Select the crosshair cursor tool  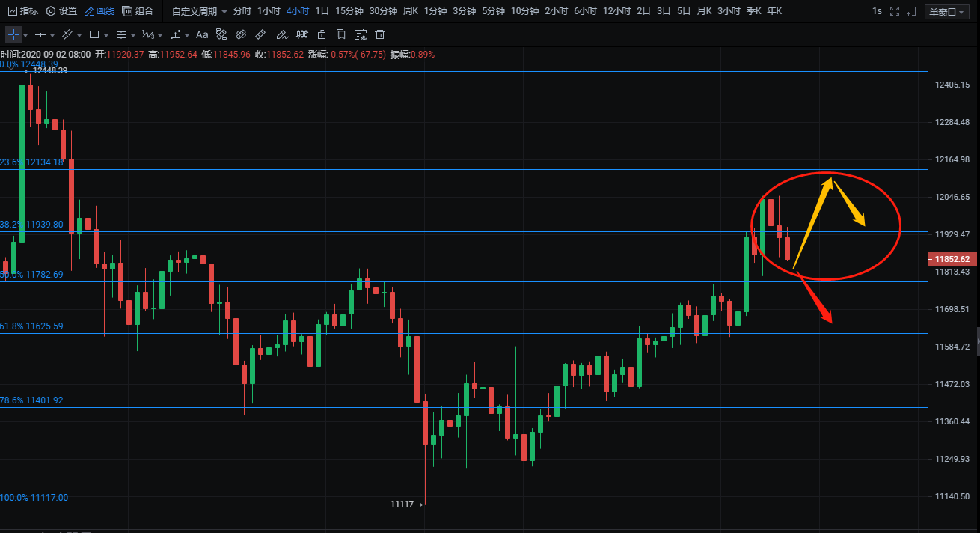(x=13, y=35)
